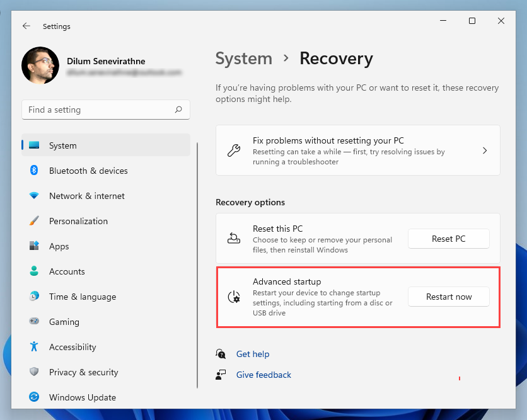Go to Windows Update section
Screen dimensions: 527x420
coord(82,397)
